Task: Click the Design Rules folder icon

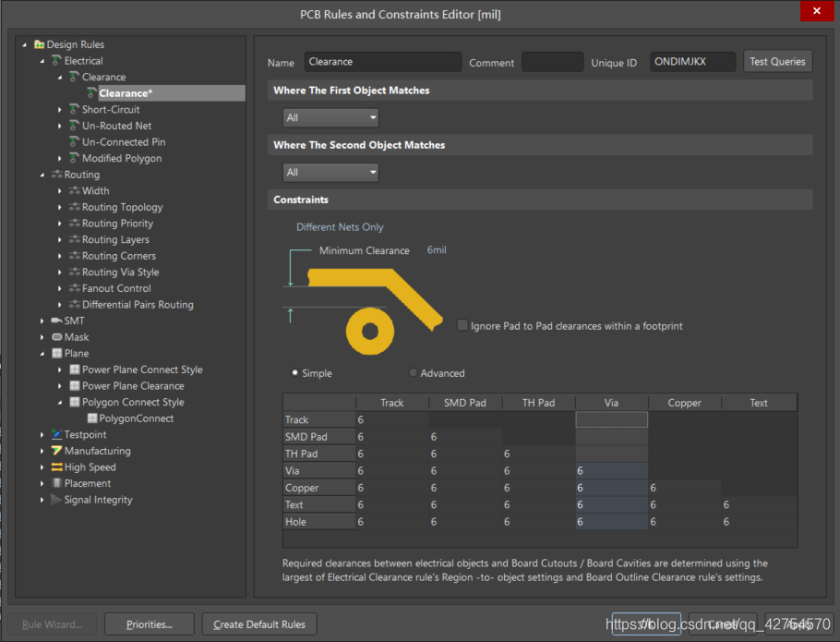Action: point(39,44)
